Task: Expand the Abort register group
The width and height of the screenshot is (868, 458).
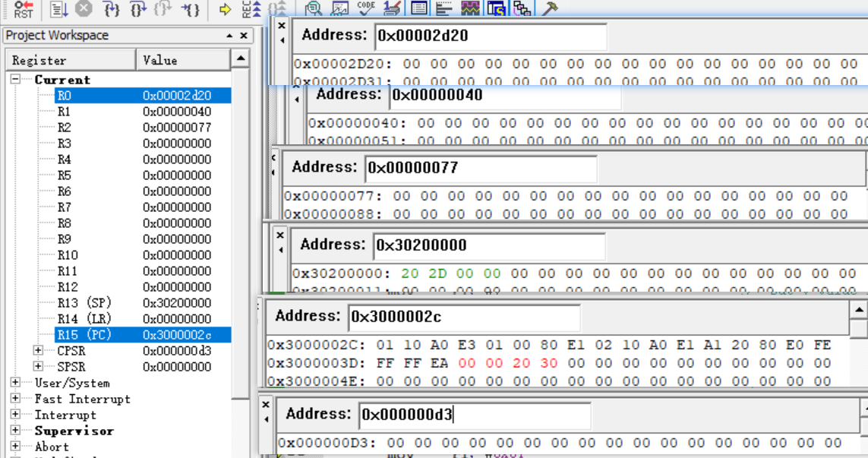Action: coord(15,447)
